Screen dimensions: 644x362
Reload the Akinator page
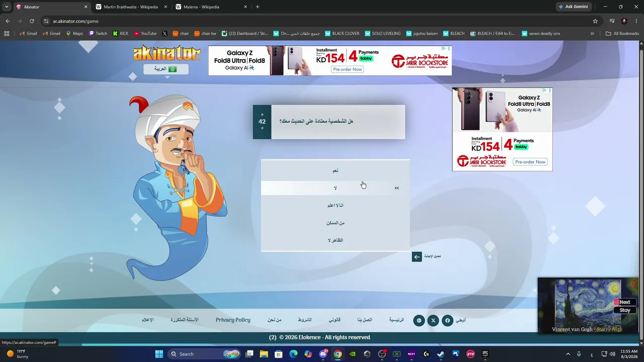tap(32, 21)
